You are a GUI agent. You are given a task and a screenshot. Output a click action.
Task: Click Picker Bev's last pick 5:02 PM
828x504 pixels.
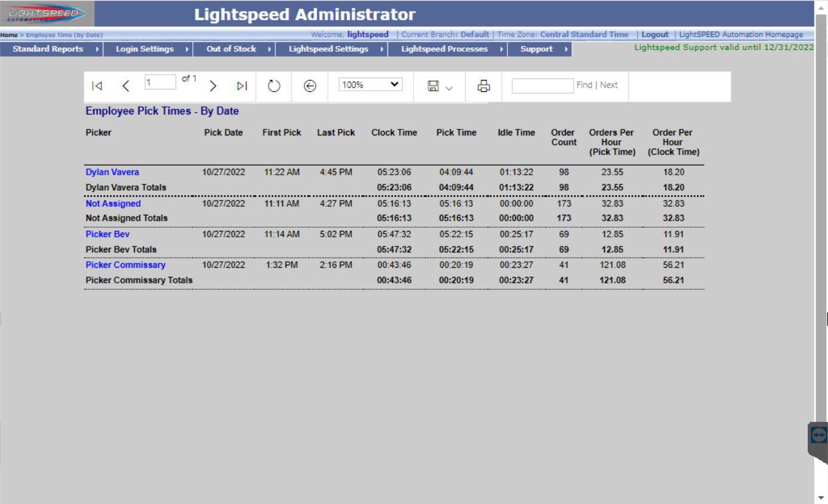tap(335, 234)
